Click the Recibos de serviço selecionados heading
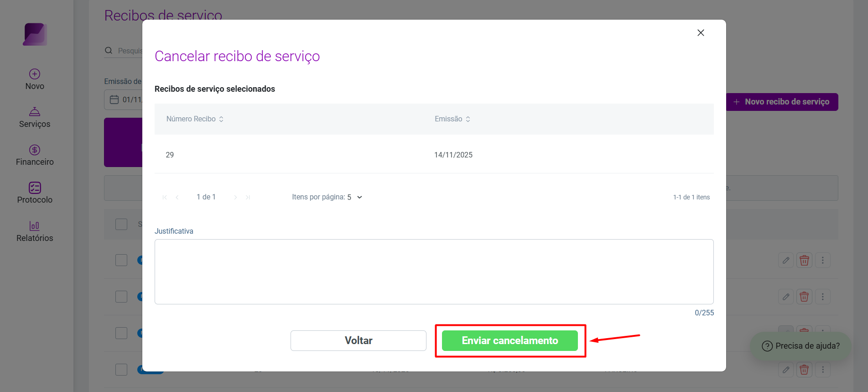This screenshot has height=392, width=868. [215, 89]
